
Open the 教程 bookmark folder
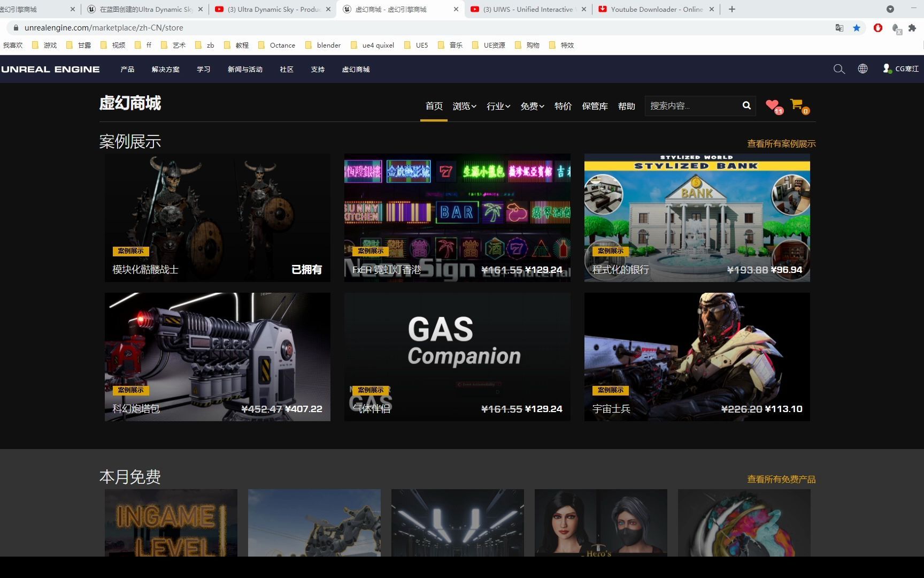(x=236, y=45)
